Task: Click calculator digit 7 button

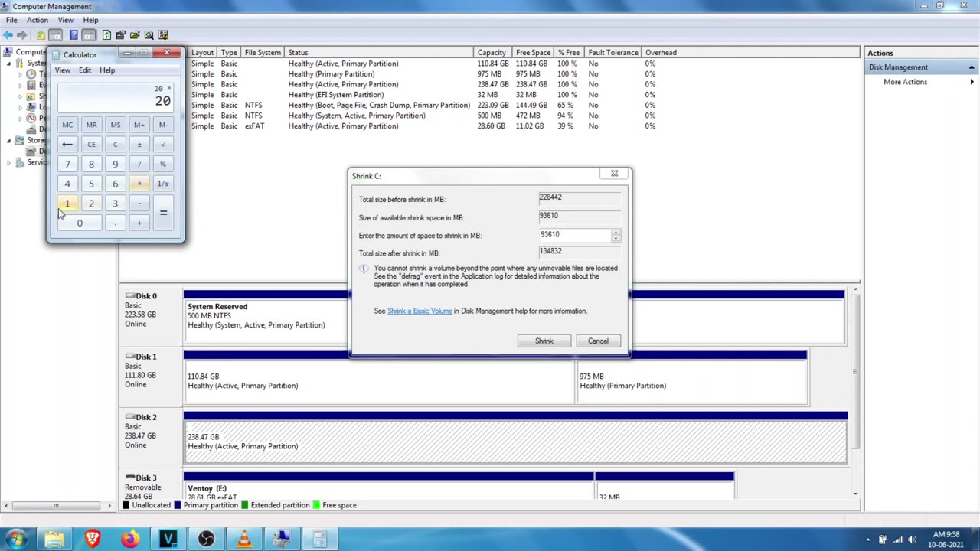Action: click(x=67, y=165)
